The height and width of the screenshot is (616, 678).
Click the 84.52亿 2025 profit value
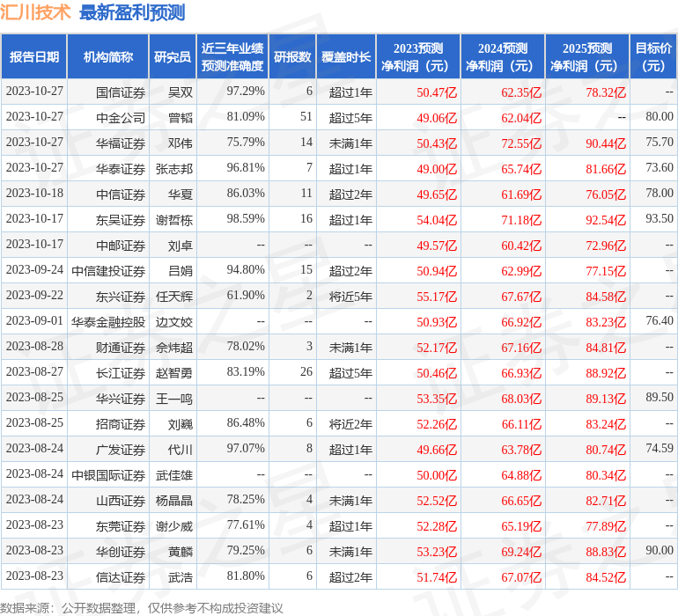tap(606, 576)
